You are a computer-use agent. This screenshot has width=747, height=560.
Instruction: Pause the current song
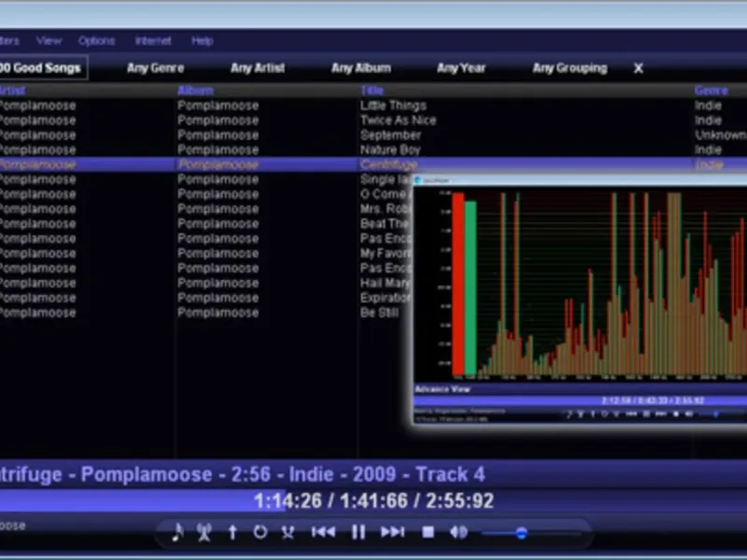point(359,532)
